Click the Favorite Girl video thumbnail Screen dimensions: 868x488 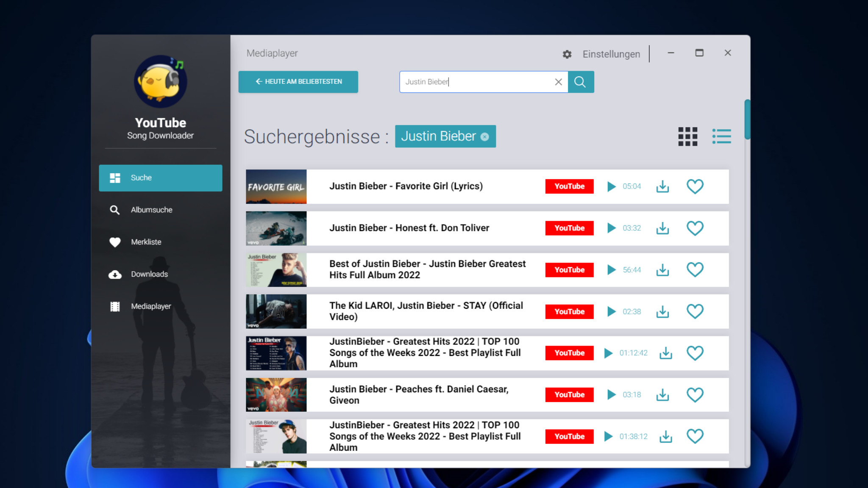coord(276,186)
